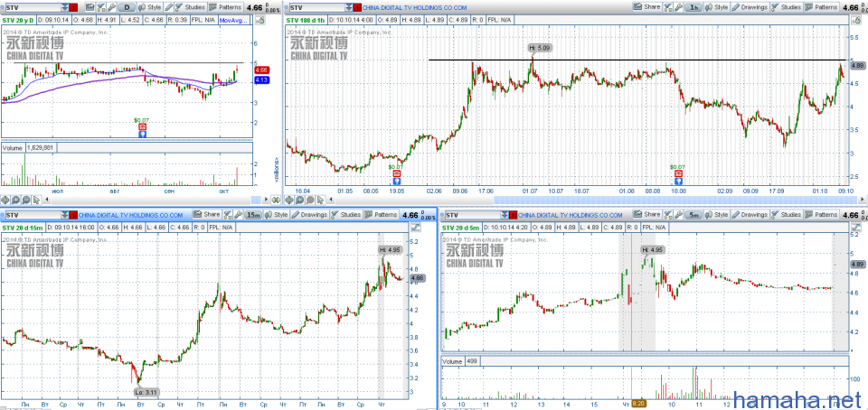Open Patterns menu in the 5m chart

pyautogui.click(x=823, y=214)
